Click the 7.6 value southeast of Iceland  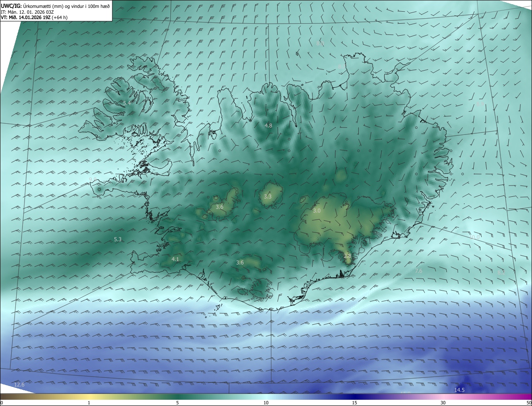[419, 271]
